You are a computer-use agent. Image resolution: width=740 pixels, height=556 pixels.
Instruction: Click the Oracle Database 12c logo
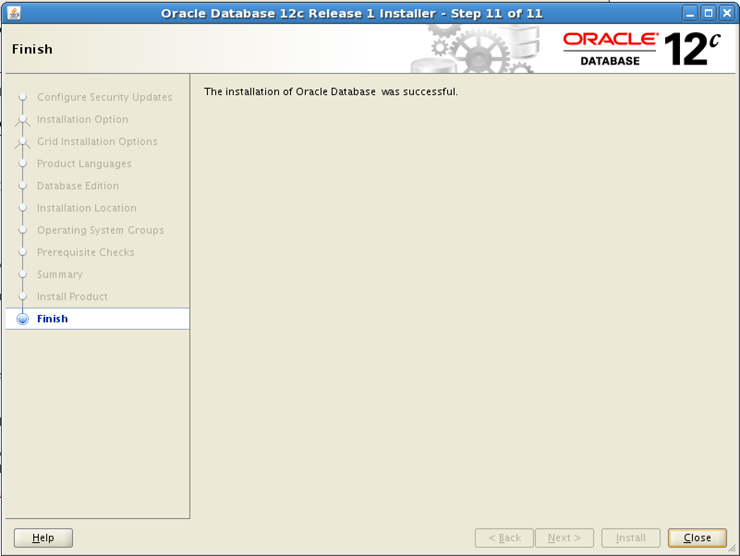642,49
